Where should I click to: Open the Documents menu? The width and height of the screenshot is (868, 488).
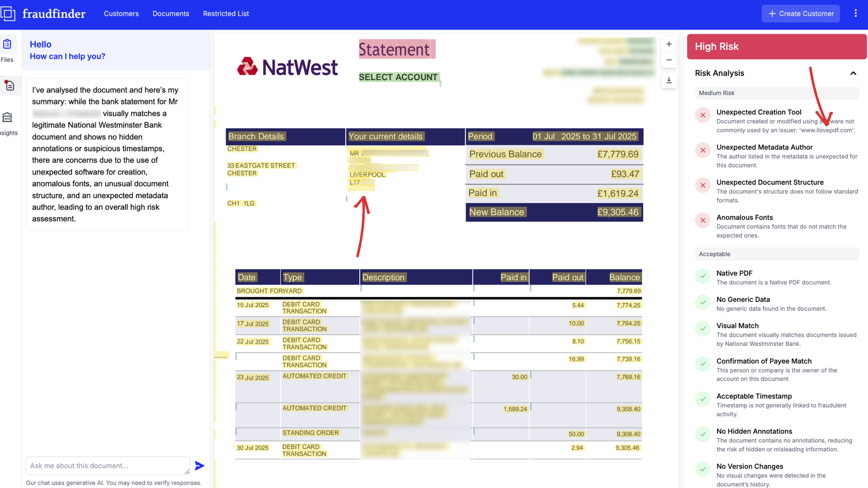[x=171, y=13]
